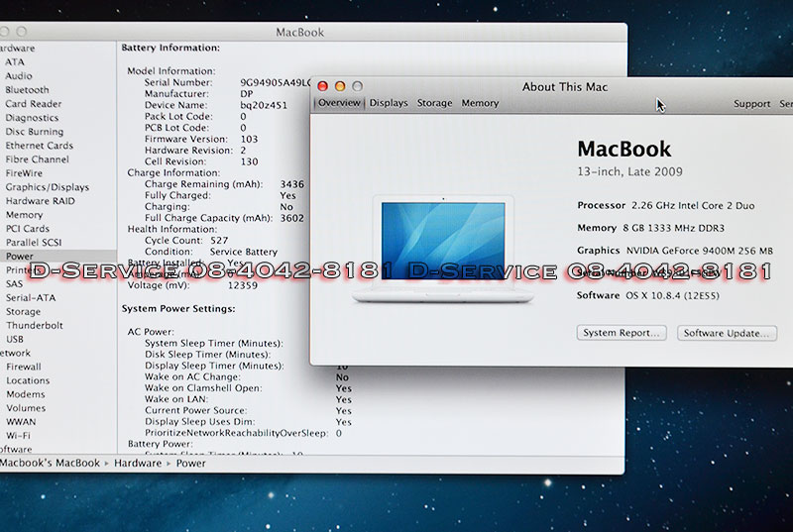Select Hardware RAID in sidebar
This screenshot has height=532, width=793.
(x=40, y=201)
